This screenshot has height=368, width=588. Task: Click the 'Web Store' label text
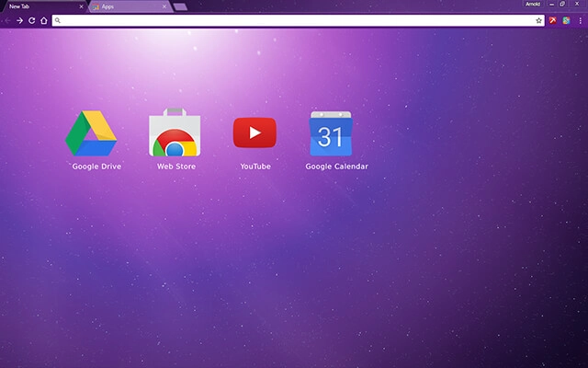(x=176, y=167)
